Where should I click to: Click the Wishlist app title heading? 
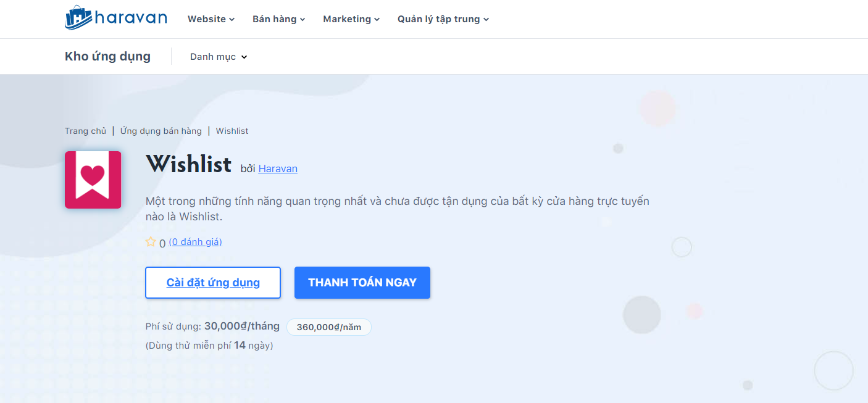point(188,164)
